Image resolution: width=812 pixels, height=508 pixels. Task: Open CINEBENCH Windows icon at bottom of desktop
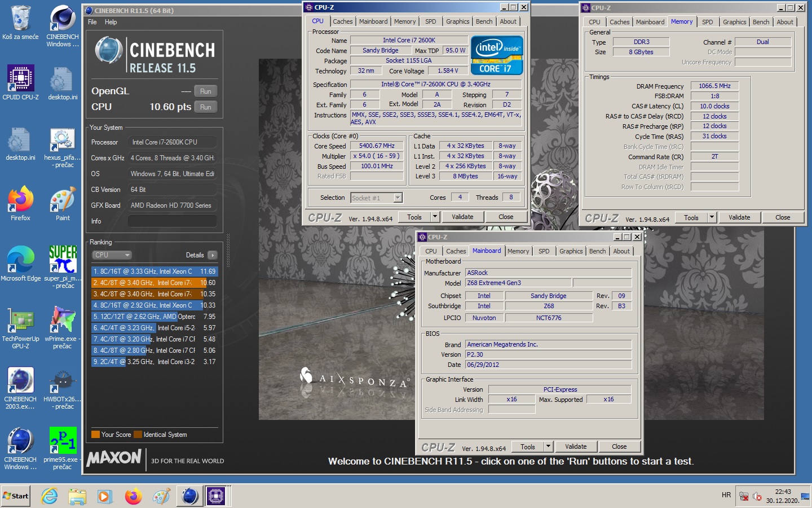tap(20, 448)
